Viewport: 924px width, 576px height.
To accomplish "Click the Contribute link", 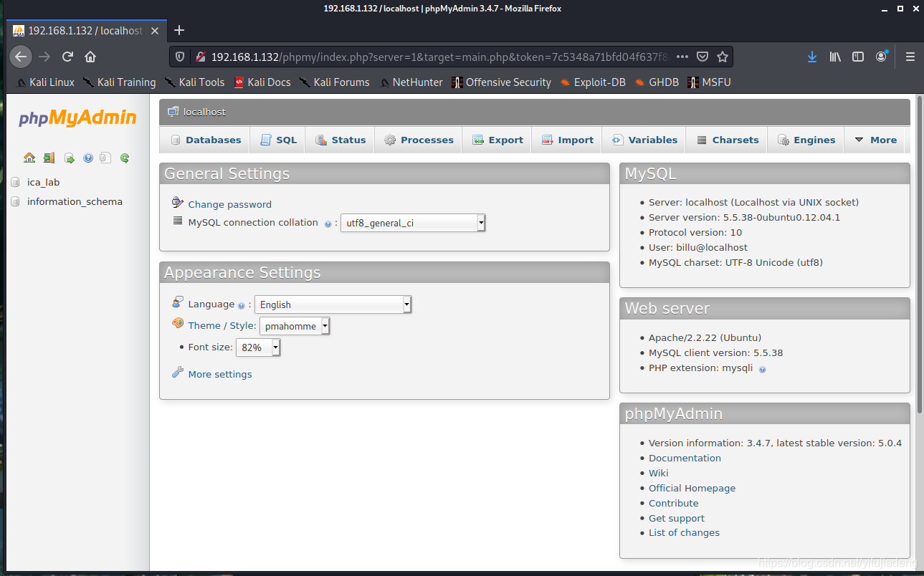I will click(673, 503).
